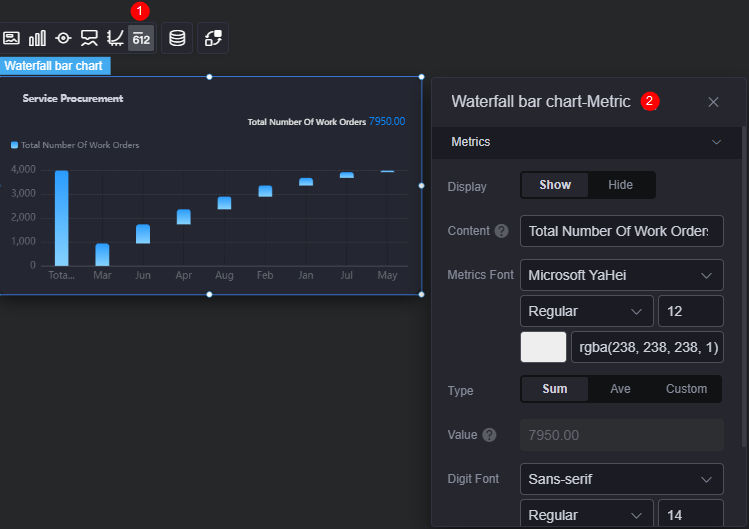This screenshot has height=529, width=749.
Task: Select the Metrics Font label
Action: coord(480,275)
